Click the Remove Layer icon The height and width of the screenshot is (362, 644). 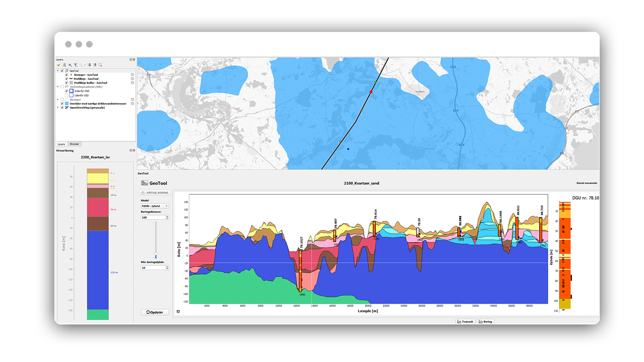(100, 65)
